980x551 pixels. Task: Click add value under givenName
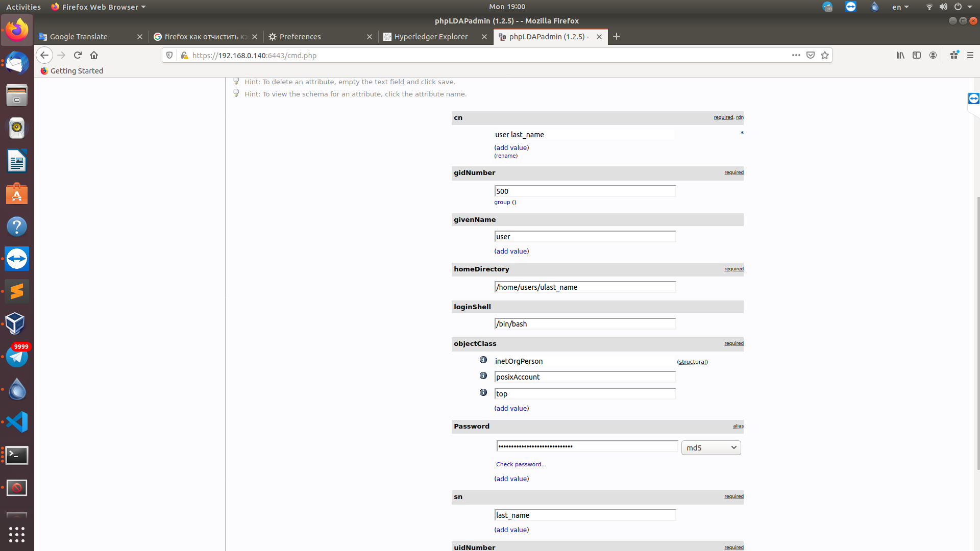[511, 252]
